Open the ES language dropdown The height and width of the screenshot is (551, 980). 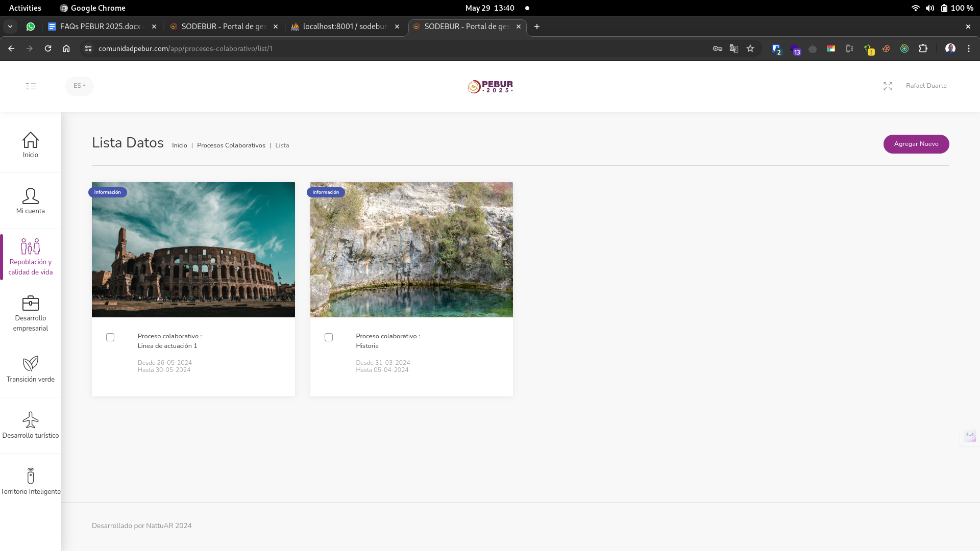[x=80, y=86]
